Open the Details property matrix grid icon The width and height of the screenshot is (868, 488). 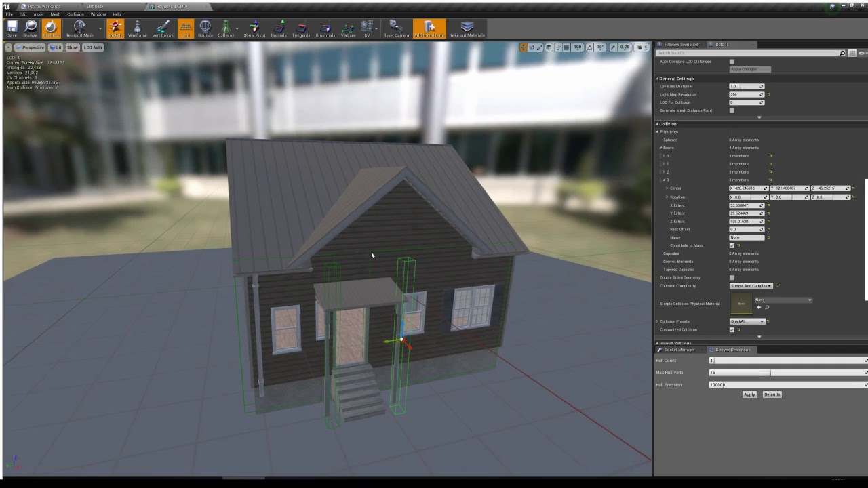853,53
